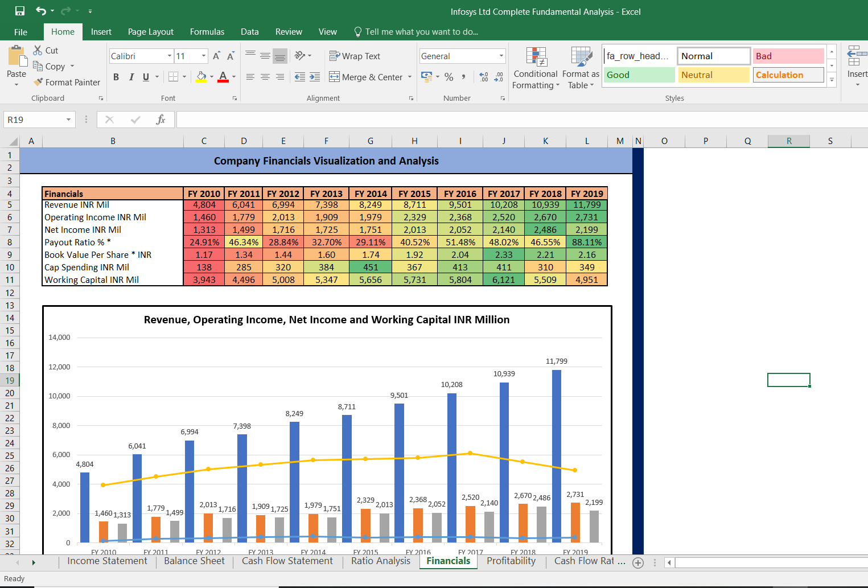Apply the Normal cell style
The width and height of the screenshot is (868, 588).
coord(714,56)
